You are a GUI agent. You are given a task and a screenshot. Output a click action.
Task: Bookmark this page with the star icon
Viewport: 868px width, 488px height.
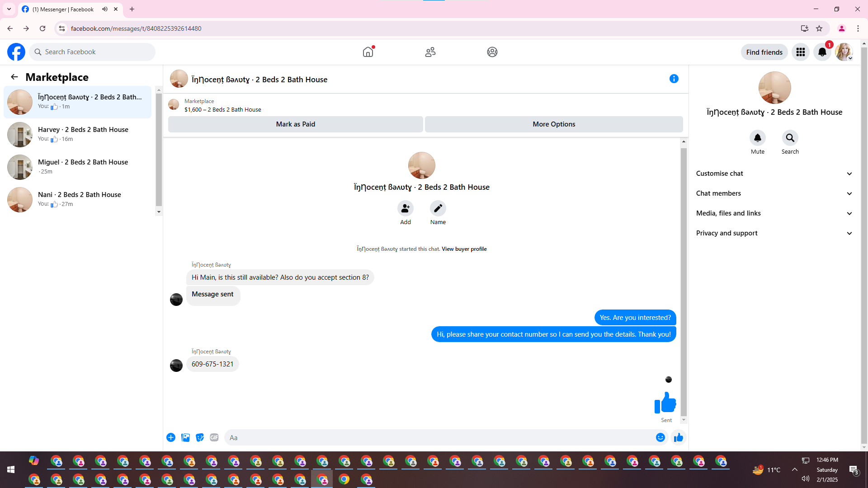pyautogui.click(x=819, y=28)
